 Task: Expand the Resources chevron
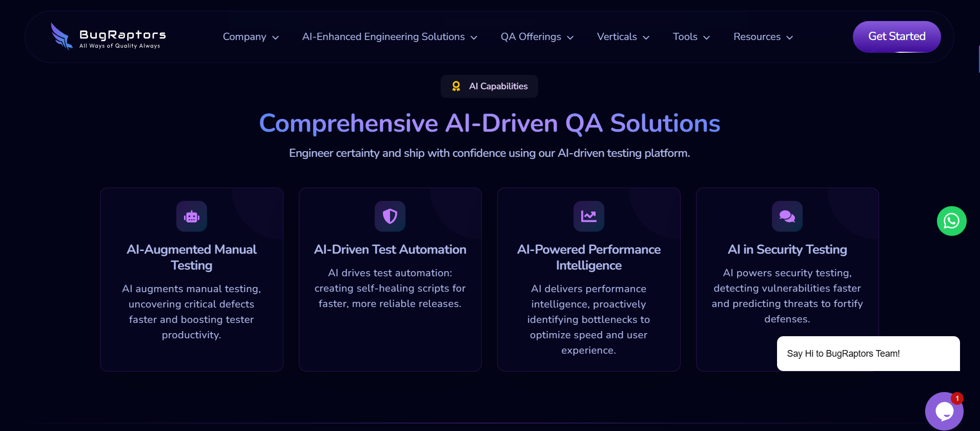(x=790, y=37)
